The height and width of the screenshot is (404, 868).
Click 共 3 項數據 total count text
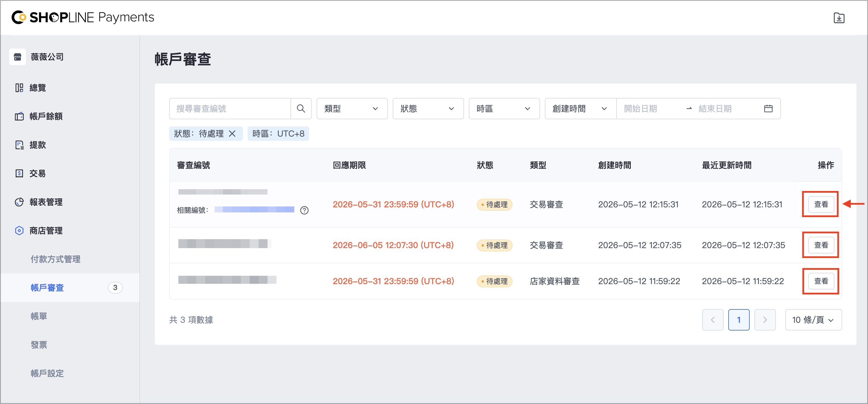pyautogui.click(x=191, y=320)
